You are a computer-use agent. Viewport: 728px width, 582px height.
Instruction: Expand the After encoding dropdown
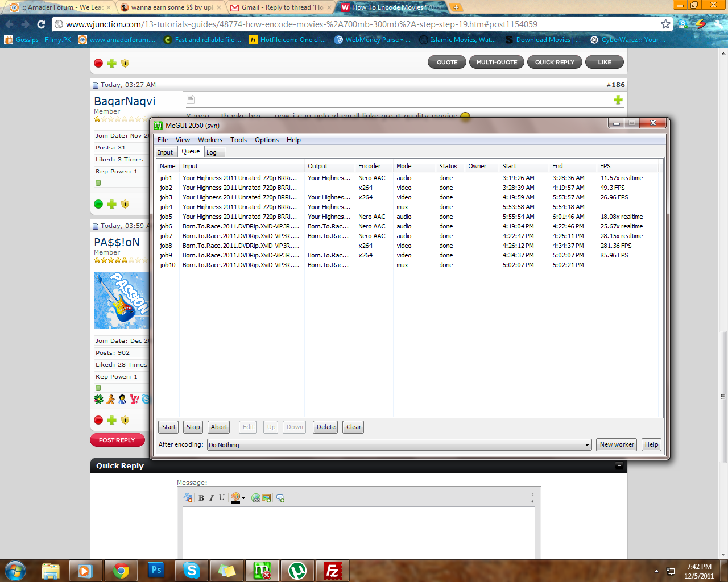587,445
